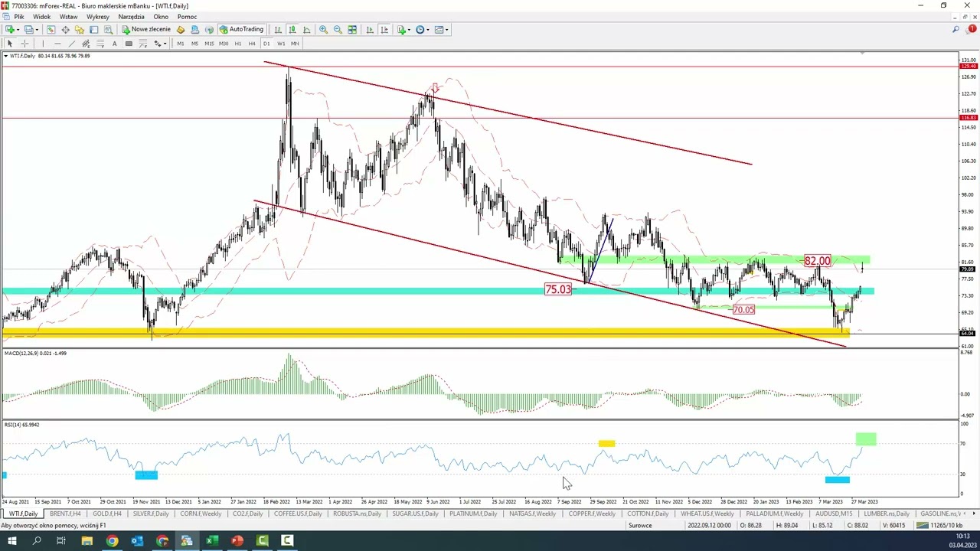Switch timeframe to W1
Screen dimensions: 980x551
pyautogui.click(x=281, y=44)
